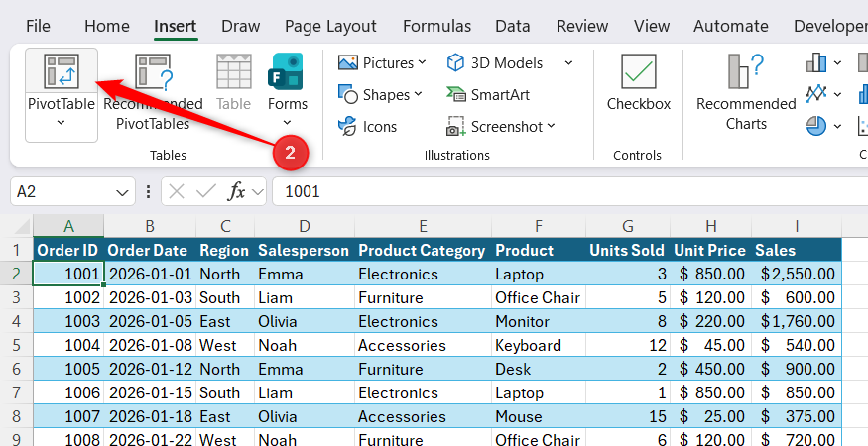Switch to the View tab
Viewport: 868px width, 446px height.
click(x=652, y=26)
